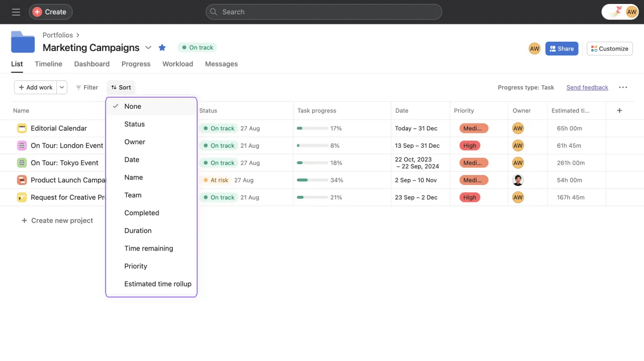Open the Workload tab
Screen dimensions: 644x361
click(x=177, y=64)
